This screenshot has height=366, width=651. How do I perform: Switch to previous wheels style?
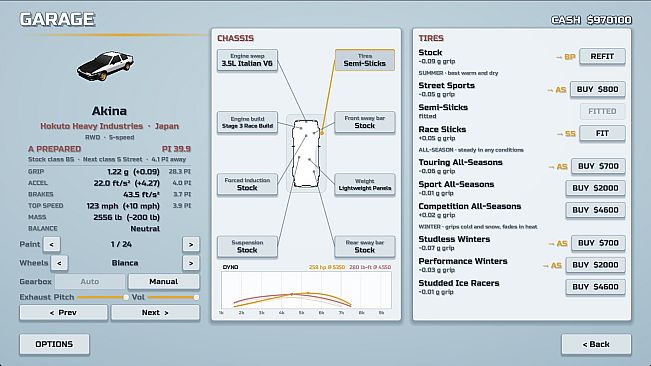click(x=59, y=263)
